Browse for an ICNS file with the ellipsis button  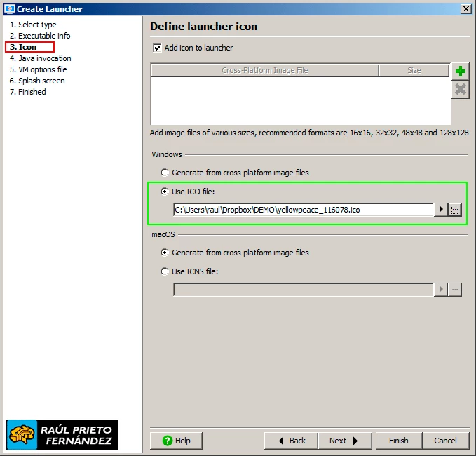click(x=455, y=290)
